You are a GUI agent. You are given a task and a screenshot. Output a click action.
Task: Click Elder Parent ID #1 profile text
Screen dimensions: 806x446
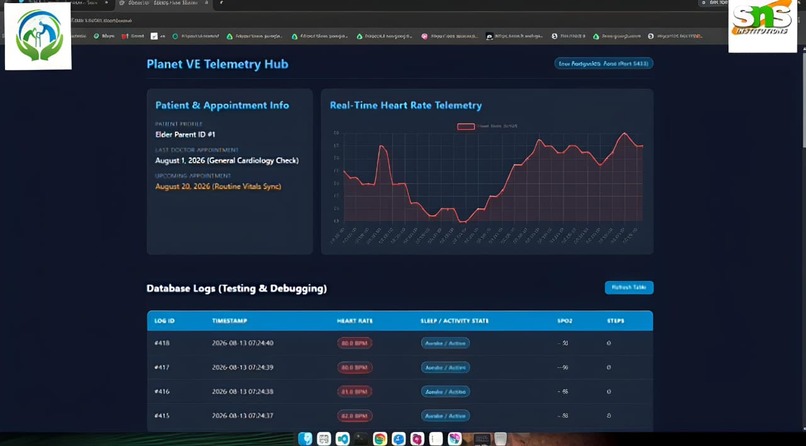pos(186,135)
